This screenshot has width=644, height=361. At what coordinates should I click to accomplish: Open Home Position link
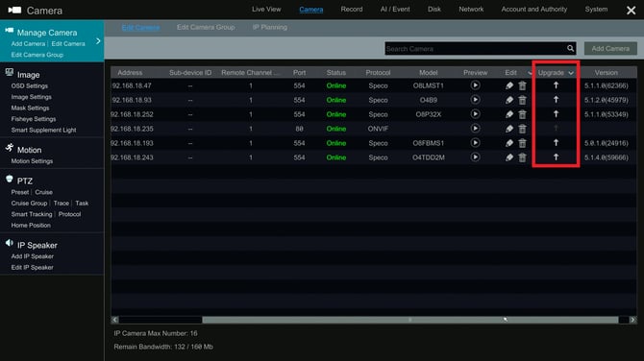[31, 226]
